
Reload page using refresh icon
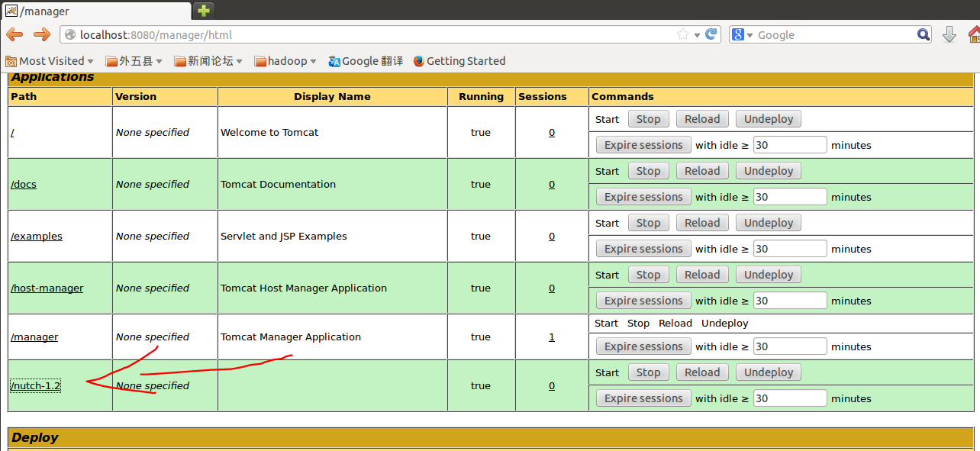point(711,34)
